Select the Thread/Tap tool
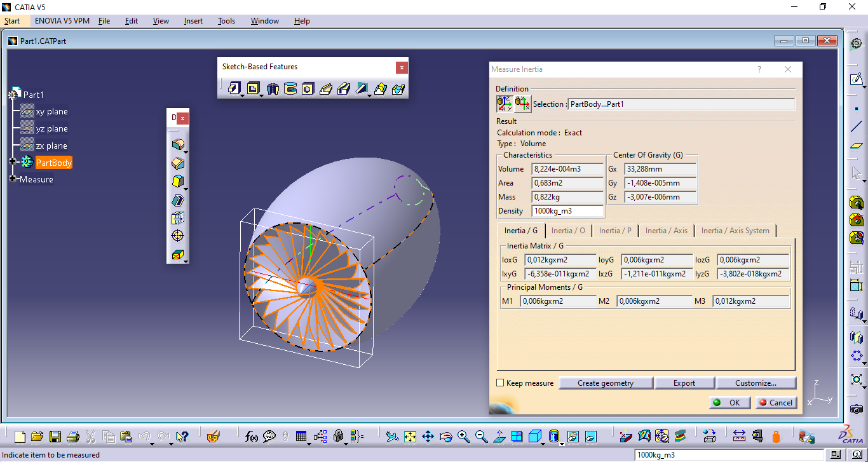The height and width of the screenshot is (462, 868). (178, 236)
